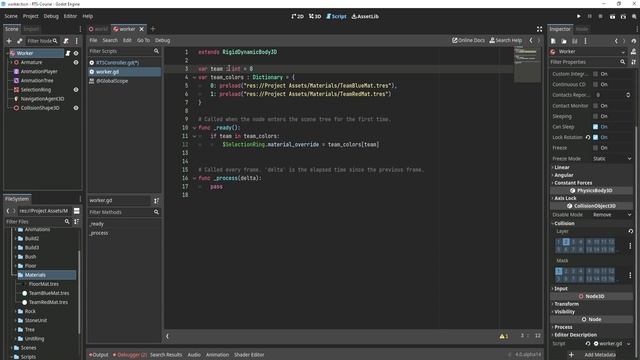Run the project with play icon
The width and height of the screenshot is (640, 360).
(x=578, y=16)
